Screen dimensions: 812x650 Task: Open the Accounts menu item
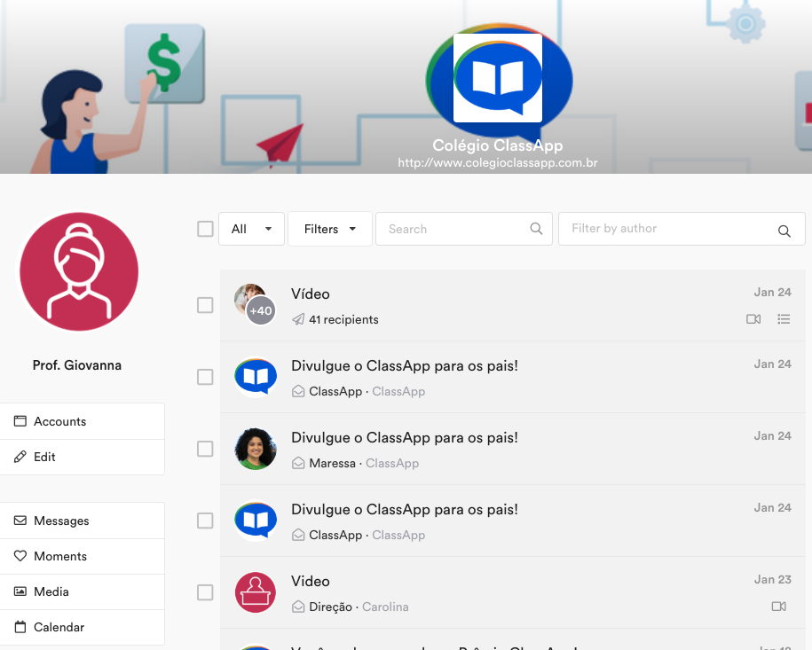pyautogui.click(x=83, y=421)
